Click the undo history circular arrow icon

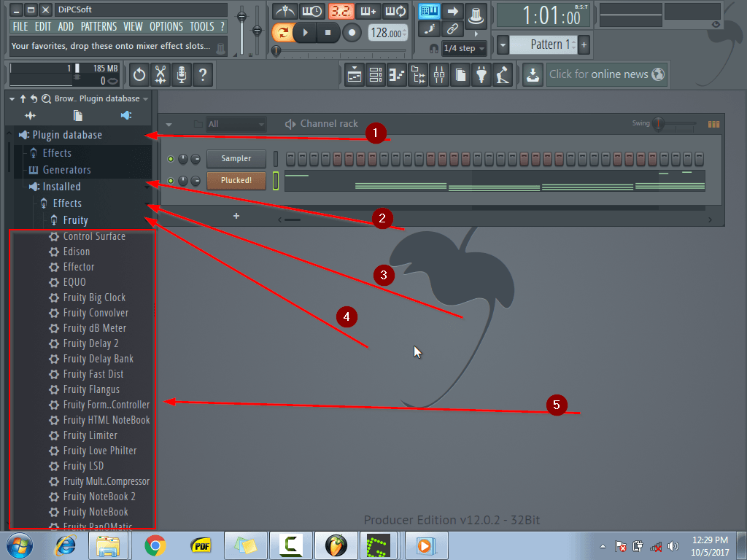(139, 75)
